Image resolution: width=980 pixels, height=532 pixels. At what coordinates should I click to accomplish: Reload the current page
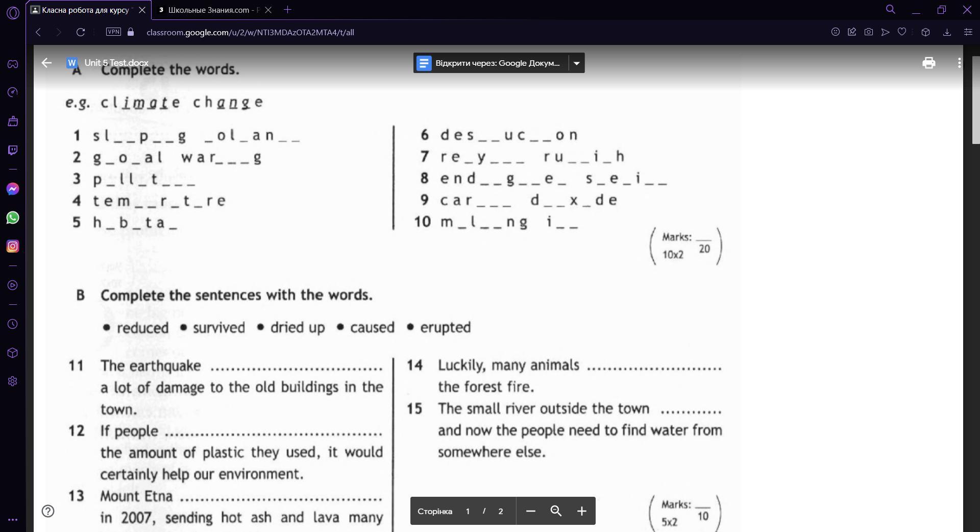(81, 32)
